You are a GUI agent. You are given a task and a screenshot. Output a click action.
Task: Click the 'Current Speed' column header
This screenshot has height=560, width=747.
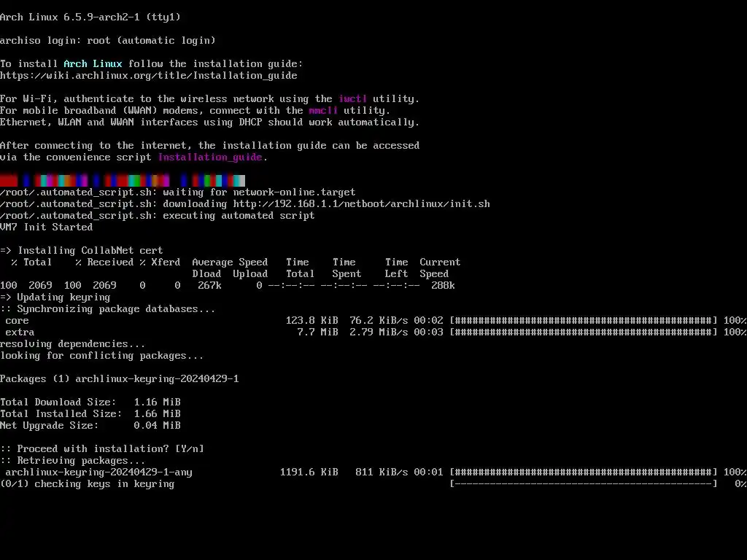pos(440,268)
